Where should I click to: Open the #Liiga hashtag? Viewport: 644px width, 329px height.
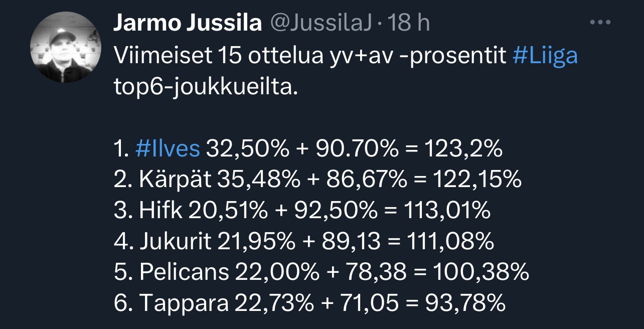click(x=545, y=56)
